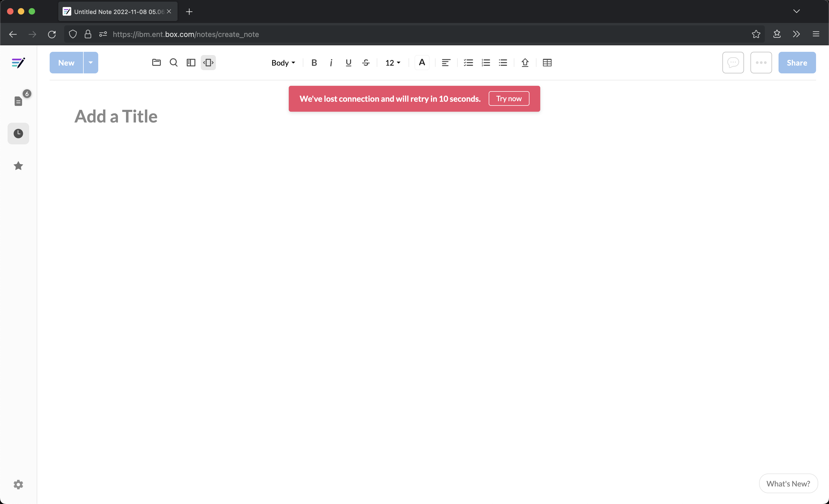Open the browser hamburger menu
This screenshot has width=829, height=504.
816,34
